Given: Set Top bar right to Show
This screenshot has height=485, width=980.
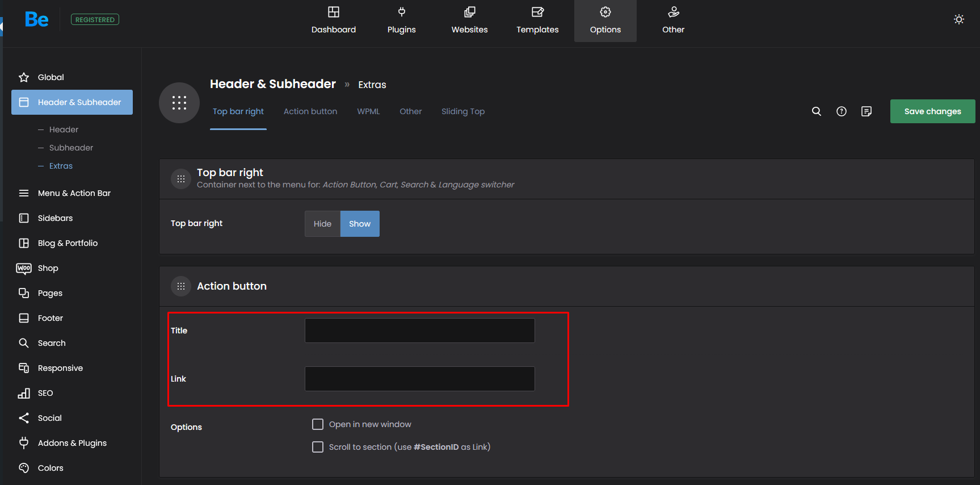Looking at the screenshot, I should click(360, 224).
